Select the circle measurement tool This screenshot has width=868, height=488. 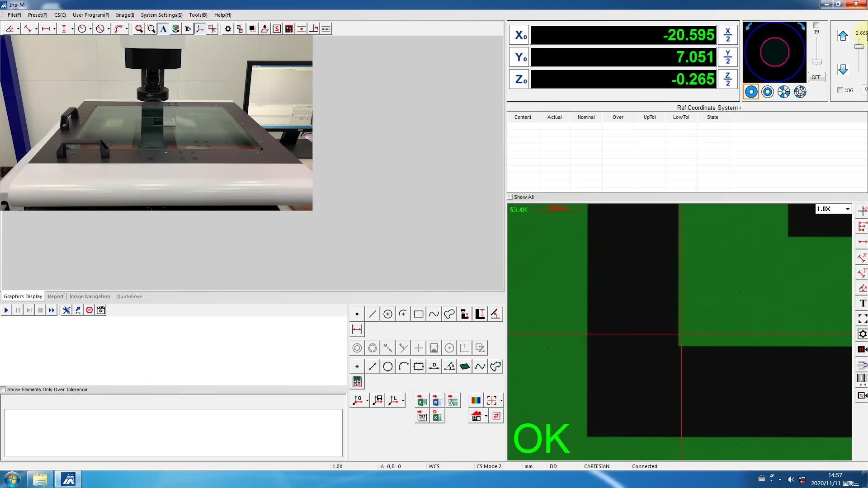pyautogui.click(x=387, y=314)
